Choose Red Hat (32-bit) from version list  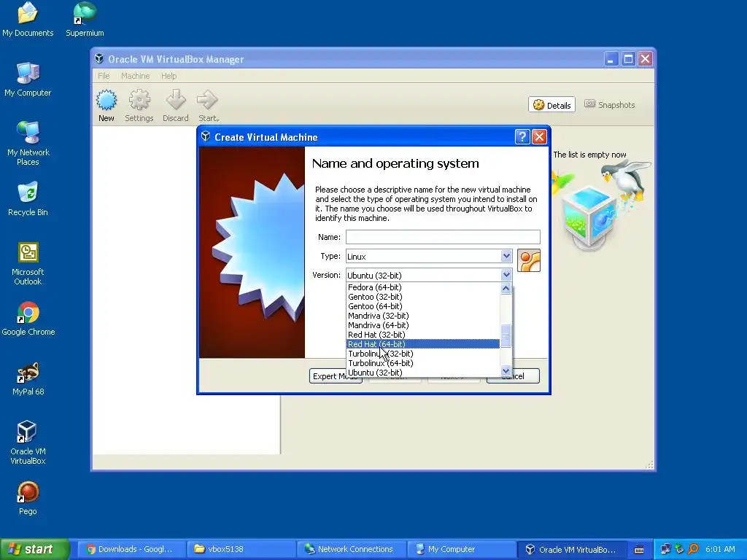(x=422, y=335)
